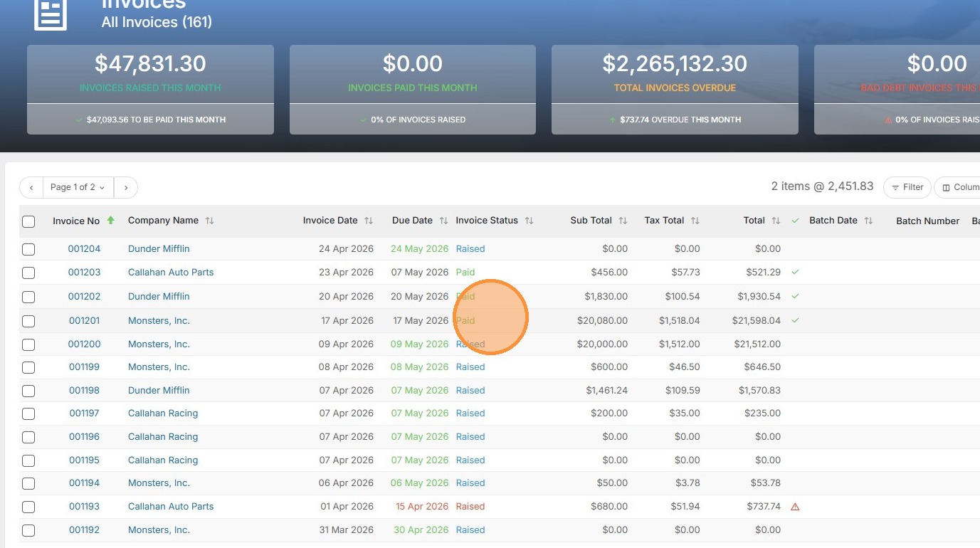Check the box next to invoice 001200

pyautogui.click(x=28, y=344)
